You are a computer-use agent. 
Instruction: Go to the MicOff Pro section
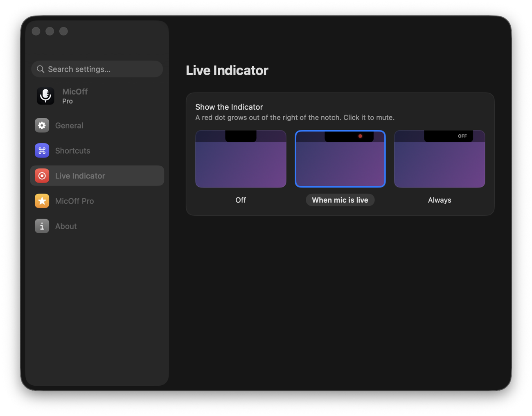click(97, 201)
